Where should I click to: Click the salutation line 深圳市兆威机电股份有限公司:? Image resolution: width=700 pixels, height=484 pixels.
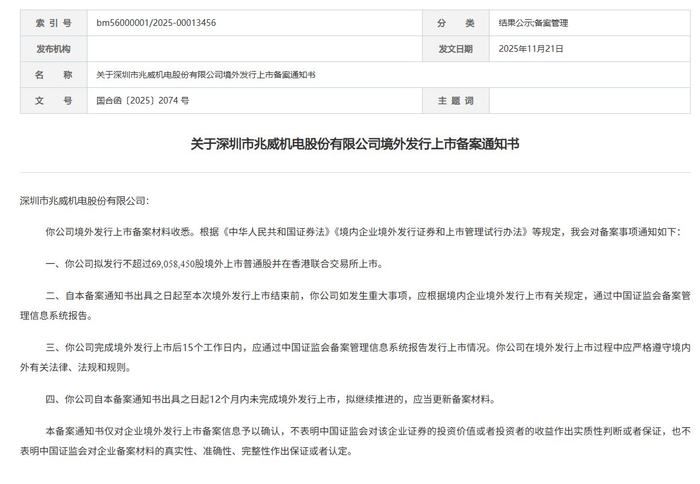pos(84,201)
